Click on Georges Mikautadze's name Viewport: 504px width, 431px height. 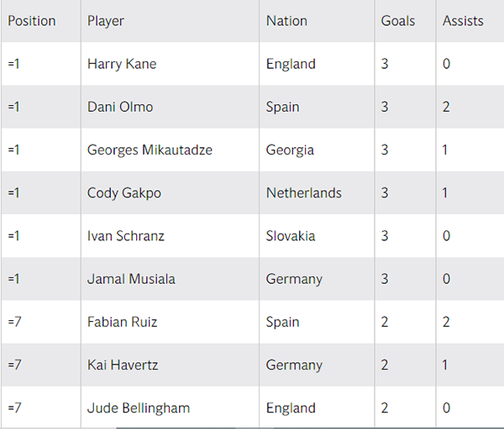(x=150, y=150)
